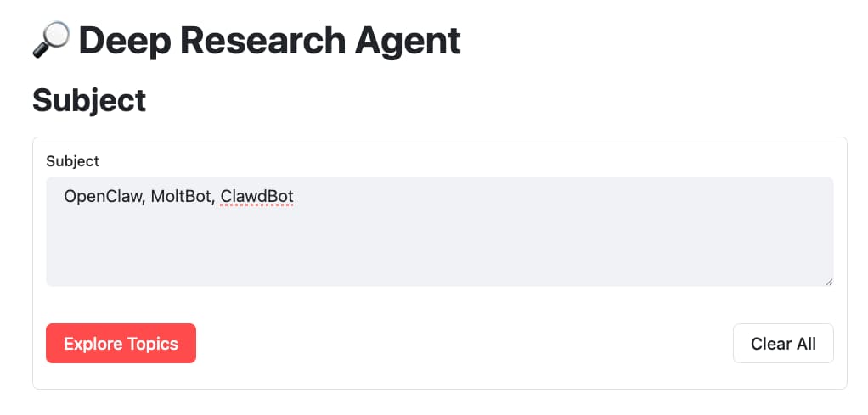The width and height of the screenshot is (868, 415).
Task: Click the magnifying glass icon in the title
Action: click(52, 40)
